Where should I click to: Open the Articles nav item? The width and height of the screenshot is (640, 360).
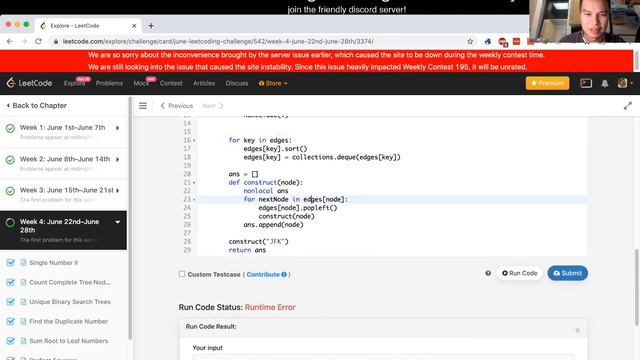point(204,83)
